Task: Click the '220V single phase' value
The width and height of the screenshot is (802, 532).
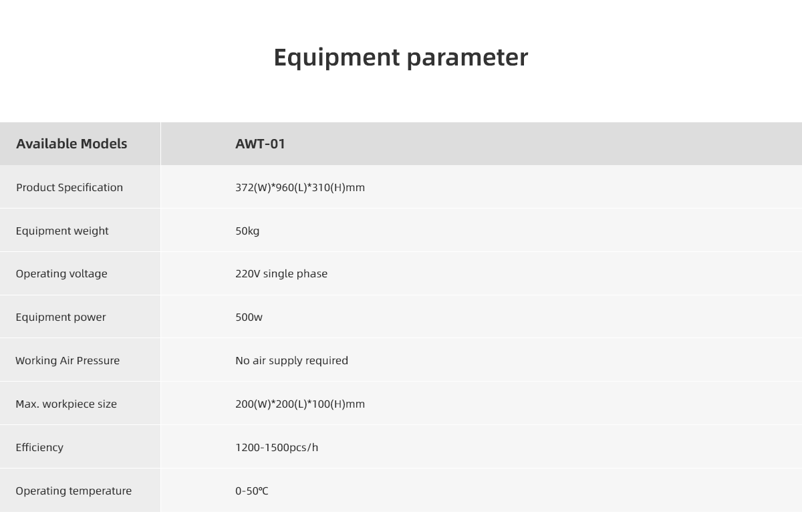Action: click(x=281, y=273)
